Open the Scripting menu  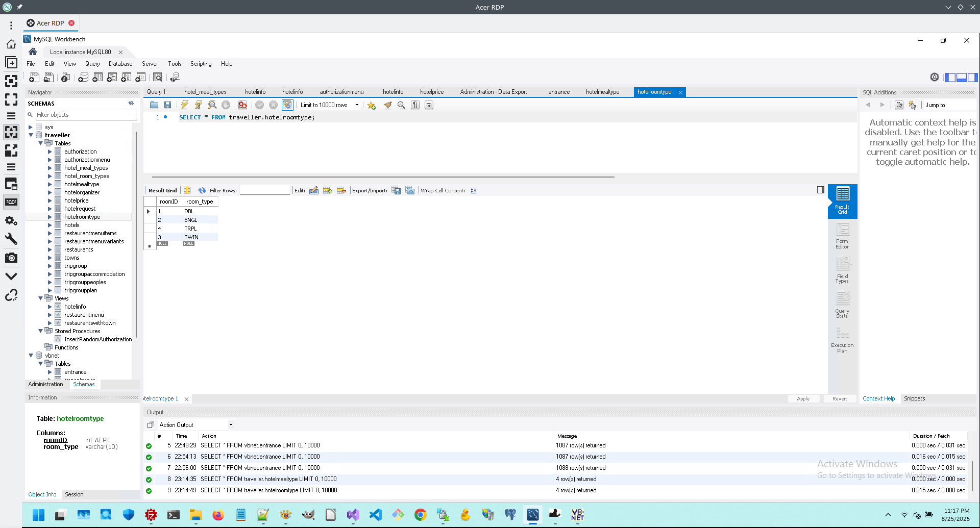(x=201, y=64)
